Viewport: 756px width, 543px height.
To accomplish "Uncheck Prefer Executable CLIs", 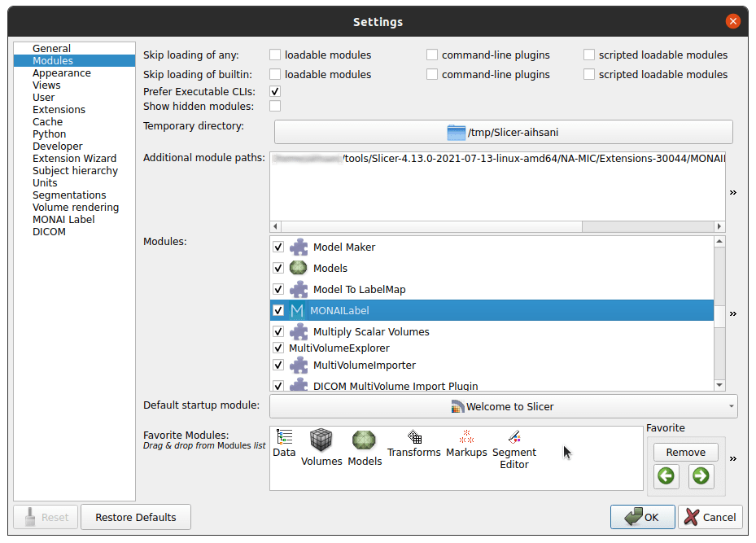I will 275,91.
